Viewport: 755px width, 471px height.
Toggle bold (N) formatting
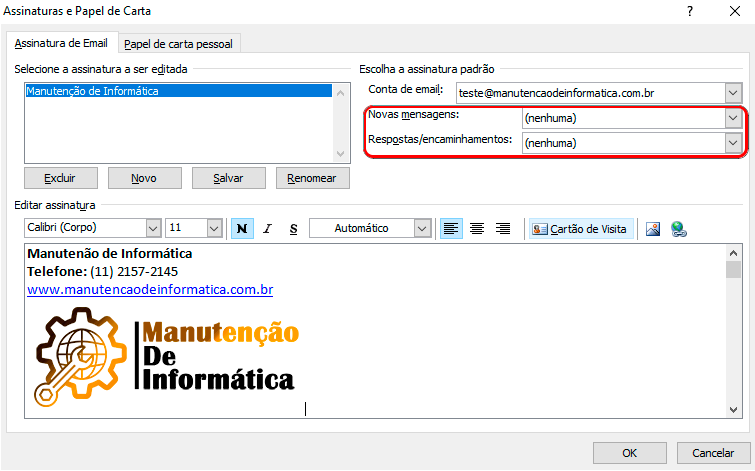click(x=242, y=228)
